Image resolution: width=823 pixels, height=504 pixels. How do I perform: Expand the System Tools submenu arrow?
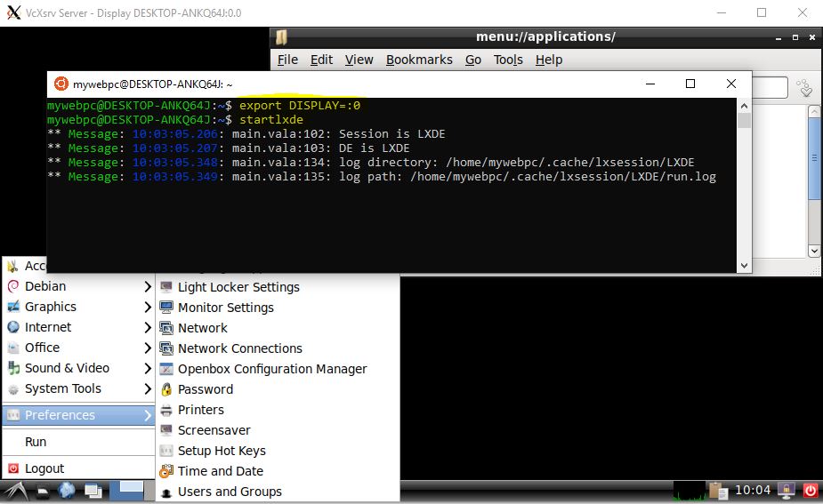[148, 388]
